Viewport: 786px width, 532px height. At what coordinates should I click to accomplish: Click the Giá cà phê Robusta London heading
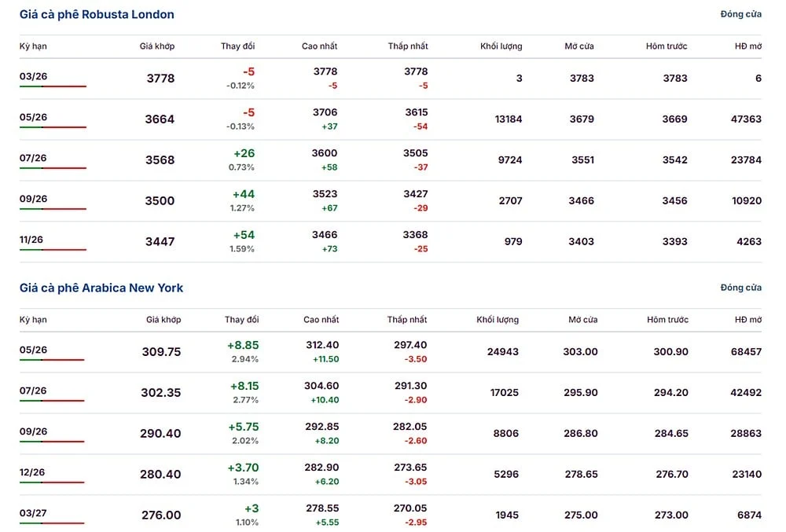pos(97,15)
